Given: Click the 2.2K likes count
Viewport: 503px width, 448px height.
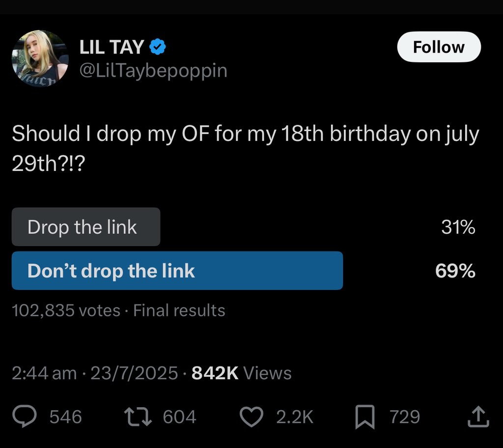Looking at the screenshot, I should [295, 417].
